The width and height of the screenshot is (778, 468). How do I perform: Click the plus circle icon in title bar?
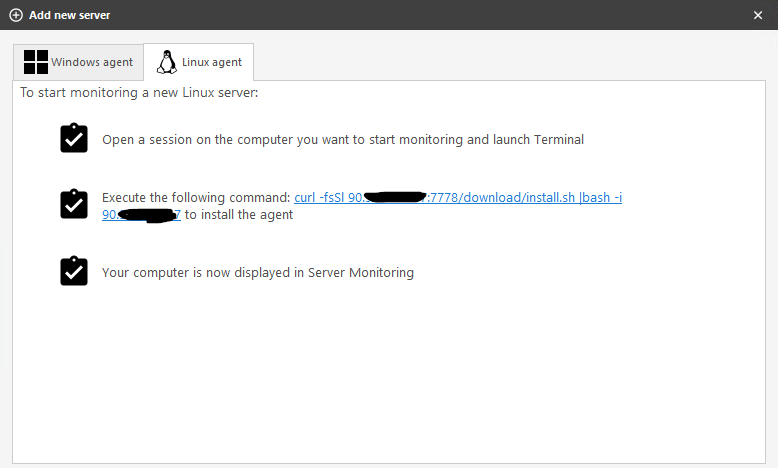tap(16, 15)
